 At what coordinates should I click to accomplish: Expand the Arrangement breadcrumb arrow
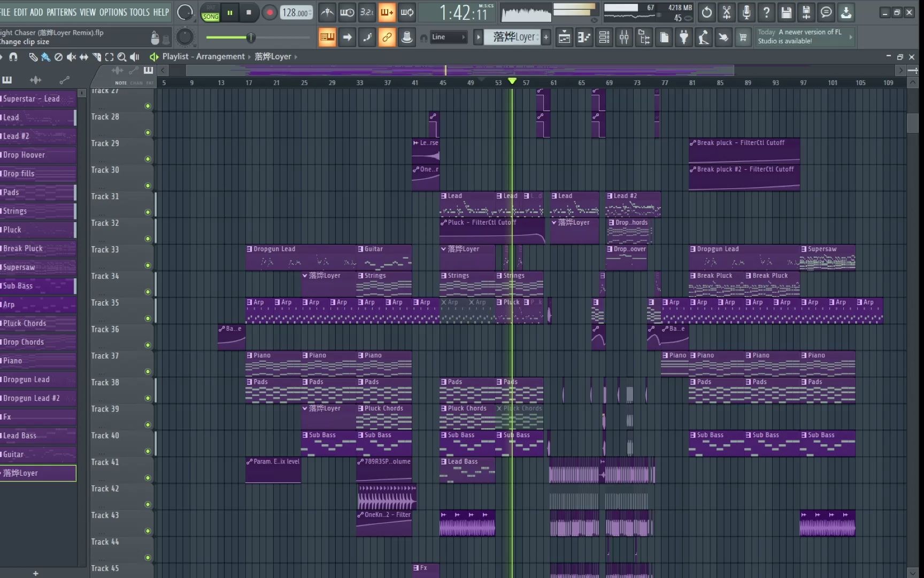(x=249, y=57)
